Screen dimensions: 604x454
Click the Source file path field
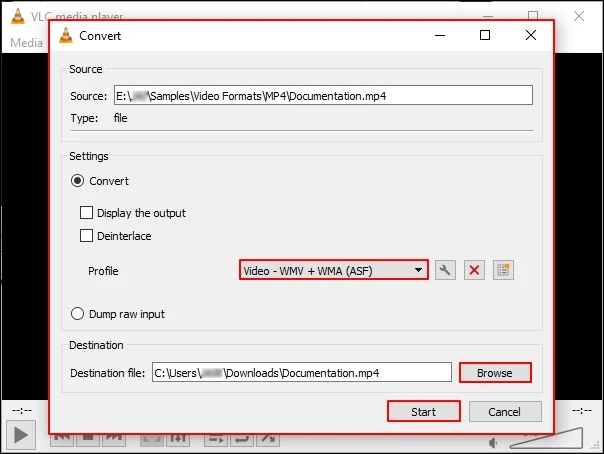[x=322, y=96]
